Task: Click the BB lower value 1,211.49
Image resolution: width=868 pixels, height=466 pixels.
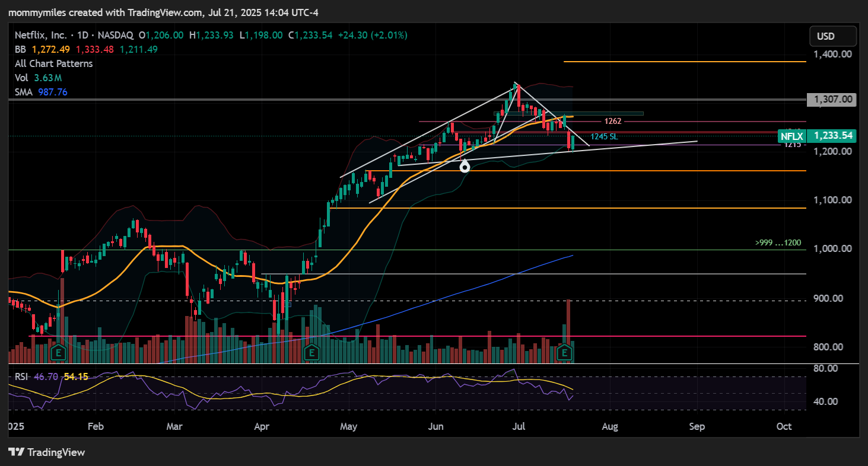Action: (x=138, y=49)
